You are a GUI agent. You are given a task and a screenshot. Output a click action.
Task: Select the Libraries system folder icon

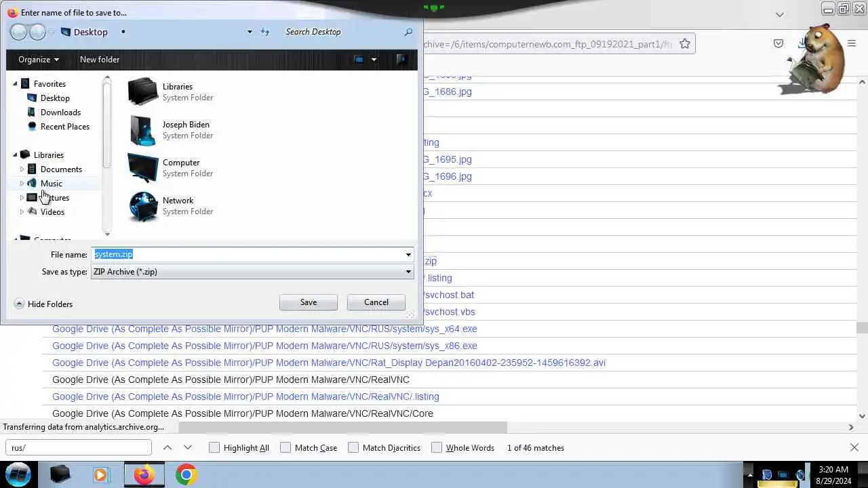[x=142, y=91]
